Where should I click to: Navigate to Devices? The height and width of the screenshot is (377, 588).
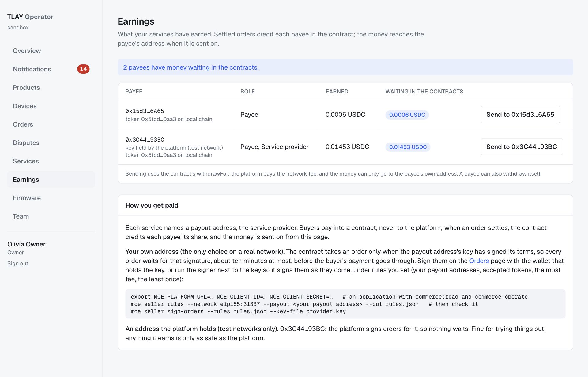click(x=51, y=106)
